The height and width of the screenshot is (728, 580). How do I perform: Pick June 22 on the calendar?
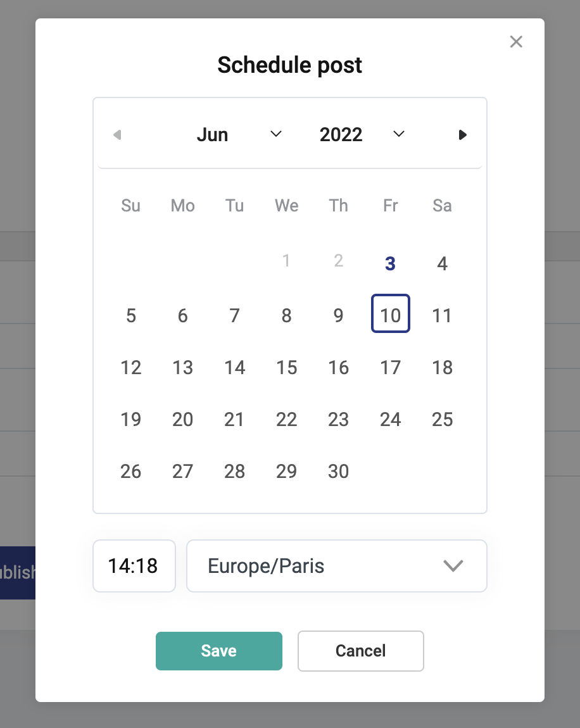tap(287, 419)
